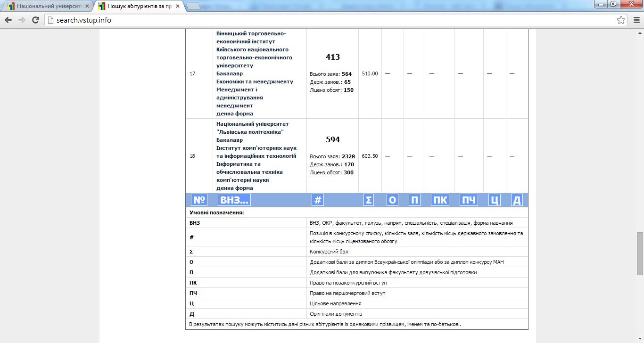Click 'Ліценз.обсяг: 300' text
Screen dimensions: 644x343
point(332,172)
